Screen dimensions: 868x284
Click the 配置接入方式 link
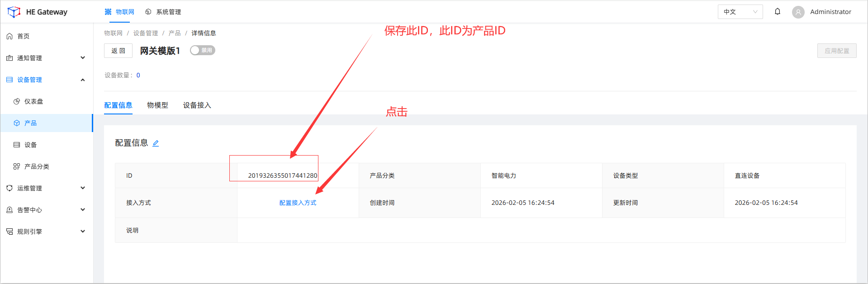[298, 203]
